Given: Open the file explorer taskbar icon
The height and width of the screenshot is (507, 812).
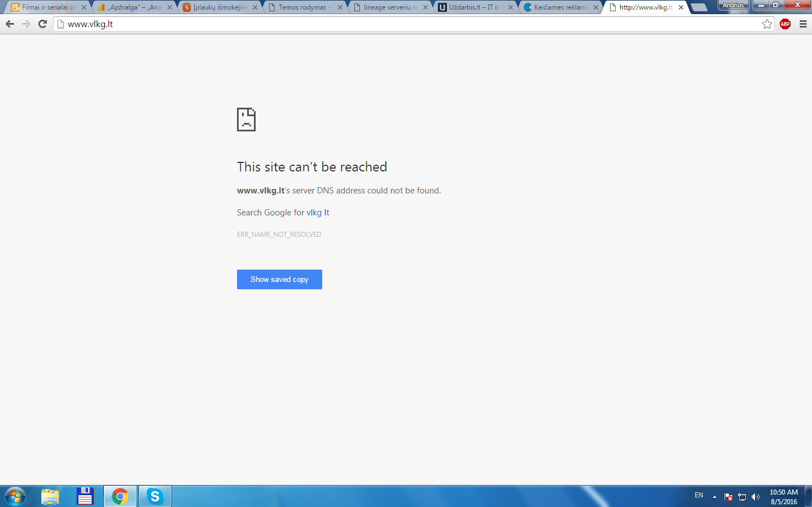Looking at the screenshot, I should 50,496.
